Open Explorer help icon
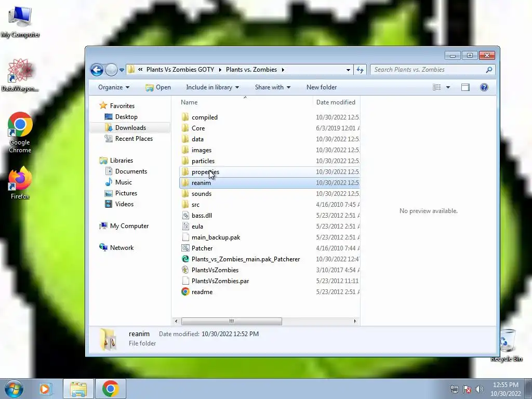This screenshot has height=399, width=532. click(484, 87)
